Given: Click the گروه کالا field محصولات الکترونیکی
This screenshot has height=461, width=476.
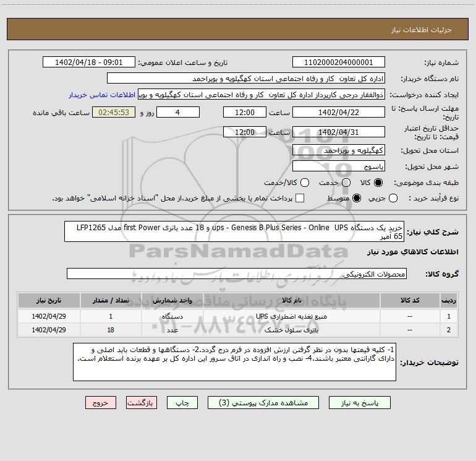Looking at the screenshot, I should [x=237, y=274].
